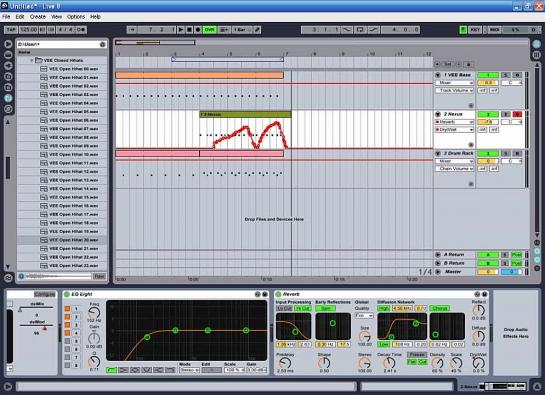This screenshot has width=545, height=395.
Task: Adjust the EQ Eight Freq knob
Action: click(94, 313)
